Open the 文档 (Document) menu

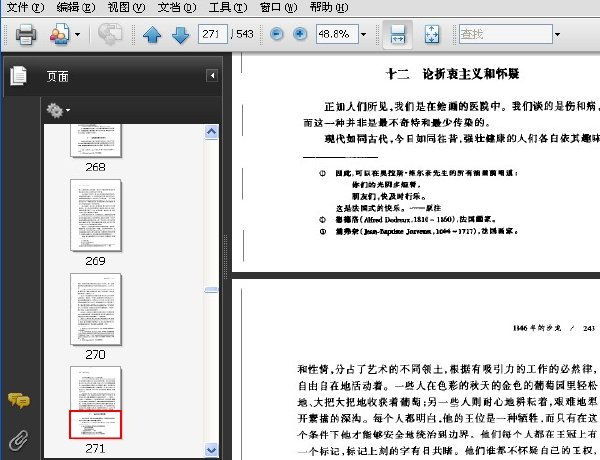(x=177, y=7)
